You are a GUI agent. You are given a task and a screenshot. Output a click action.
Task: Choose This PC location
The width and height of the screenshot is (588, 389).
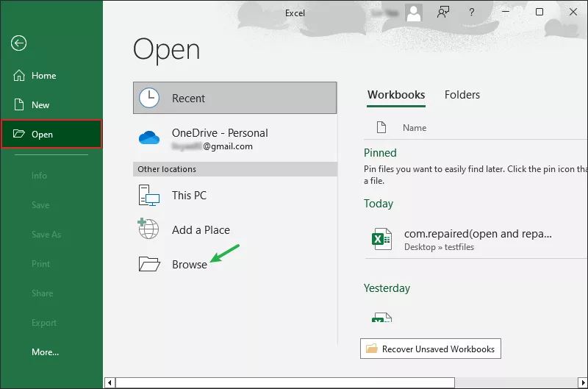click(234, 195)
